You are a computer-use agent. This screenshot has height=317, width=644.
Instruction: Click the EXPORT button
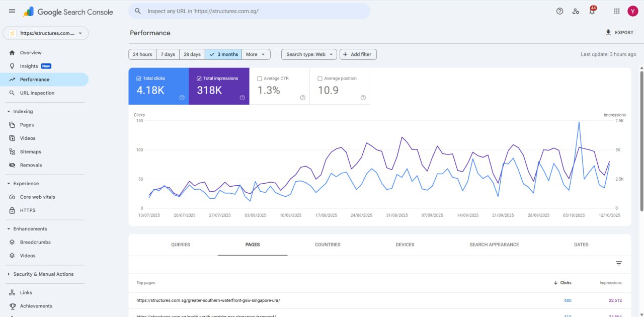(x=620, y=32)
